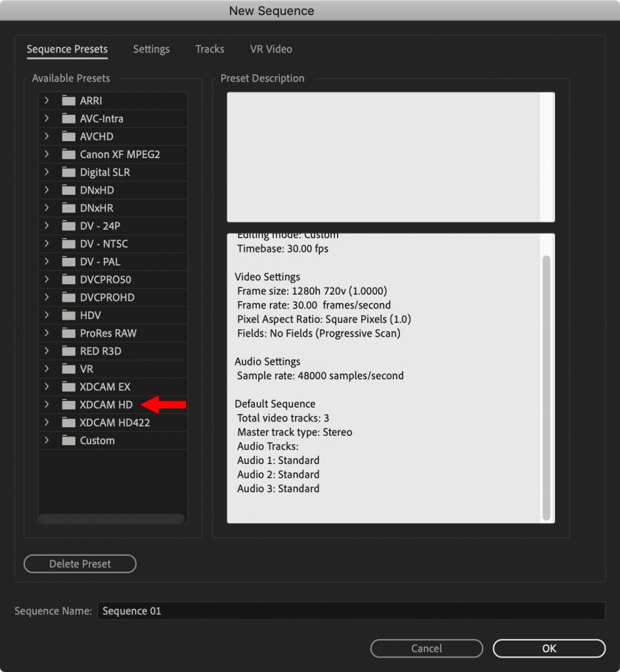This screenshot has width=620, height=672.
Task: Click the preset description vertical scrollbar
Action: tap(546, 387)
